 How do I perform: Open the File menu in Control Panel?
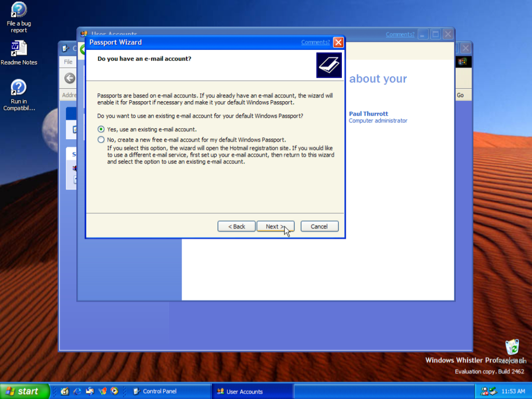pyautogui.click(x=68, y=62)
